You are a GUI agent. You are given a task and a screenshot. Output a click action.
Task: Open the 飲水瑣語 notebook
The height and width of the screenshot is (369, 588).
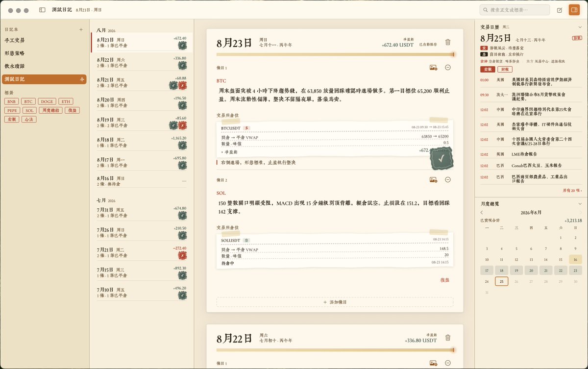(44, 66)
